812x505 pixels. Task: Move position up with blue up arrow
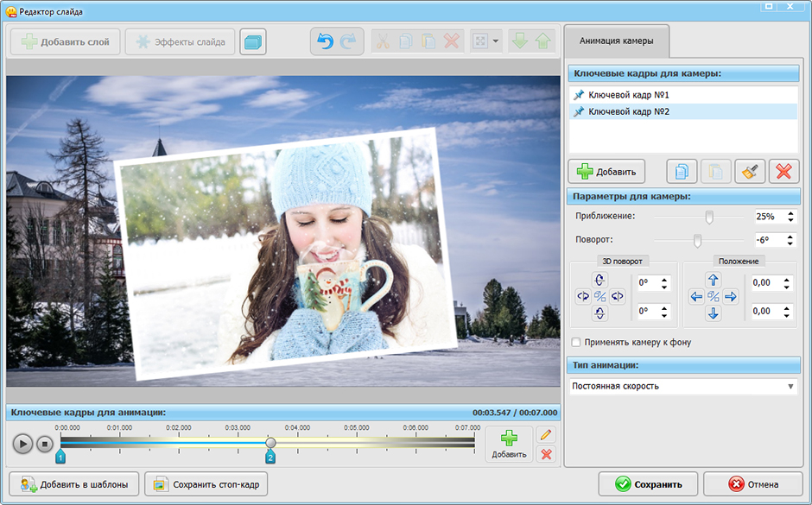(713, 280)
